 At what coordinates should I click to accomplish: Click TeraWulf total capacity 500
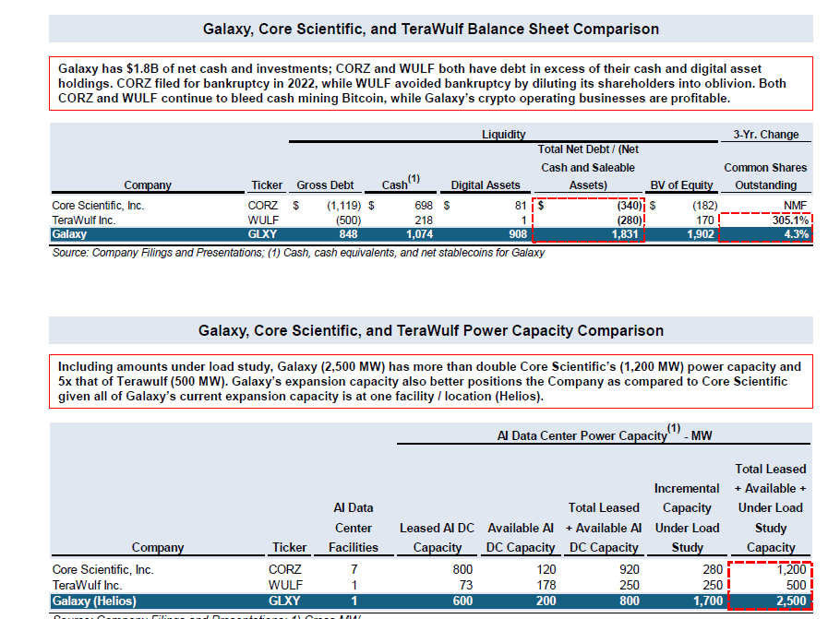click(796, 585)
